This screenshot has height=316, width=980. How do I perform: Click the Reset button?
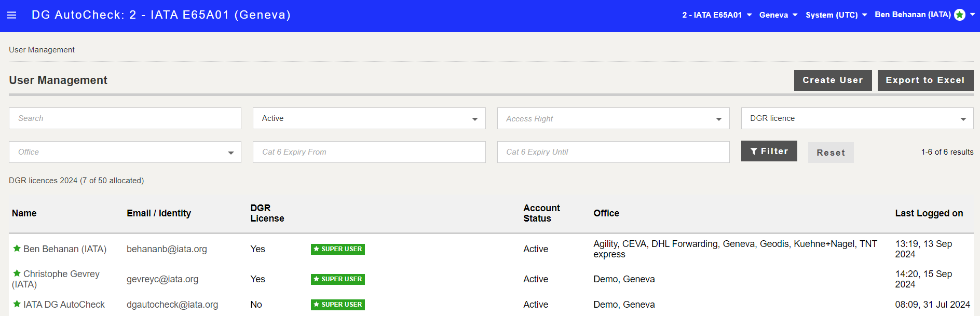pyautogui.click(x=831, y=153)
